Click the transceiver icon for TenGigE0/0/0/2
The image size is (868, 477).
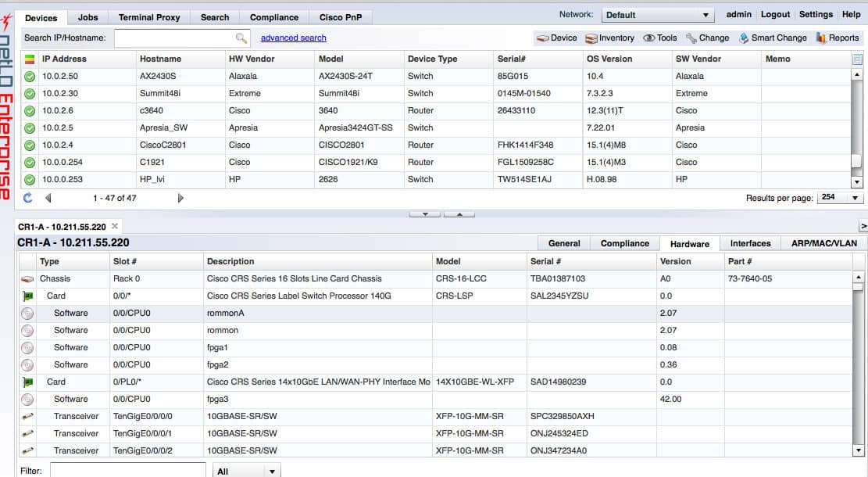pyautogui.click(x=27, y=450)
